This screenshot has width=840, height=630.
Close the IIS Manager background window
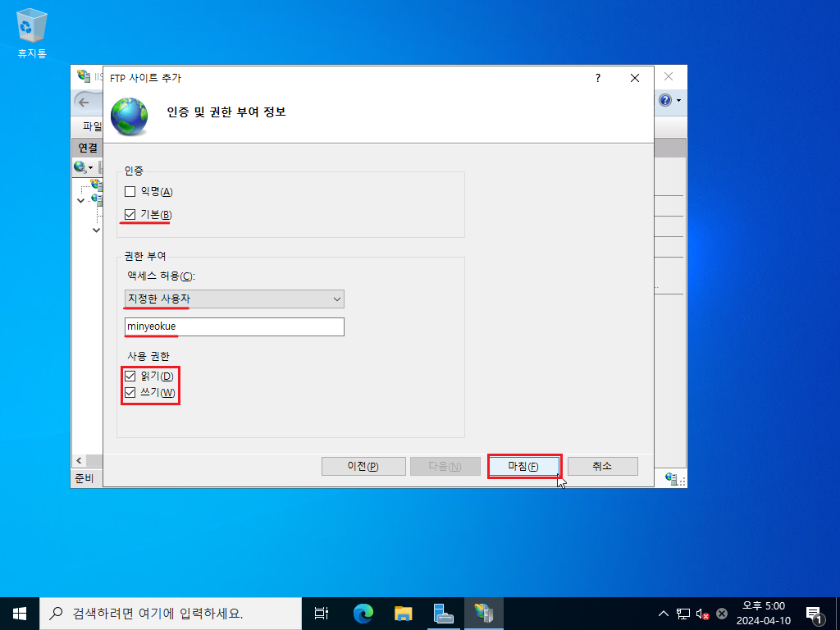tap(669, 76)
